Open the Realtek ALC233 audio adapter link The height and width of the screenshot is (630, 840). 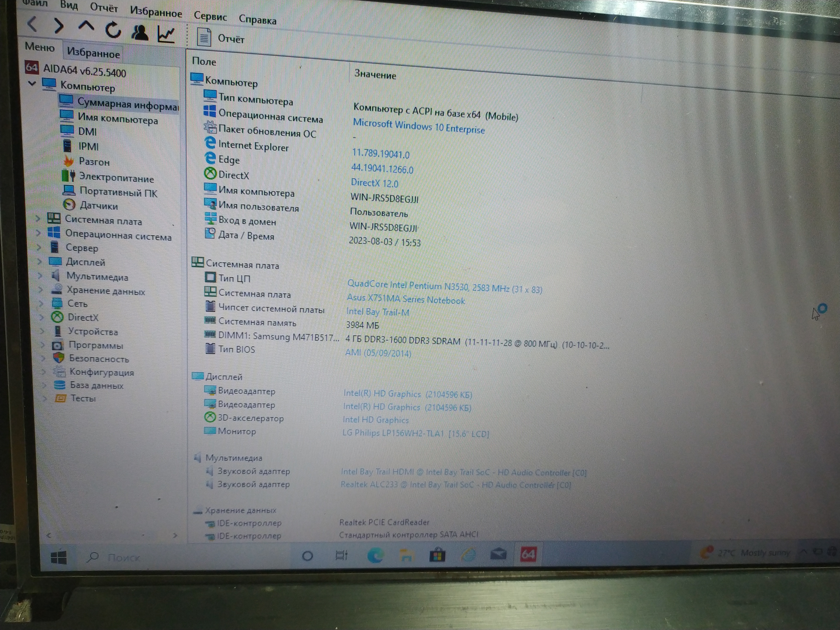(456, 484)
